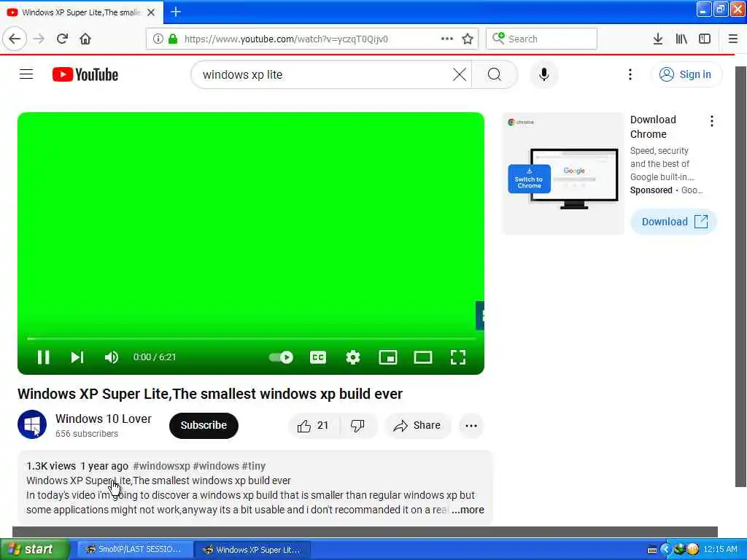Switch to SmolXP/LAST SESSIO taskbar window
Viewport: 747px width, 560px height.
click(x=135, y=550)
